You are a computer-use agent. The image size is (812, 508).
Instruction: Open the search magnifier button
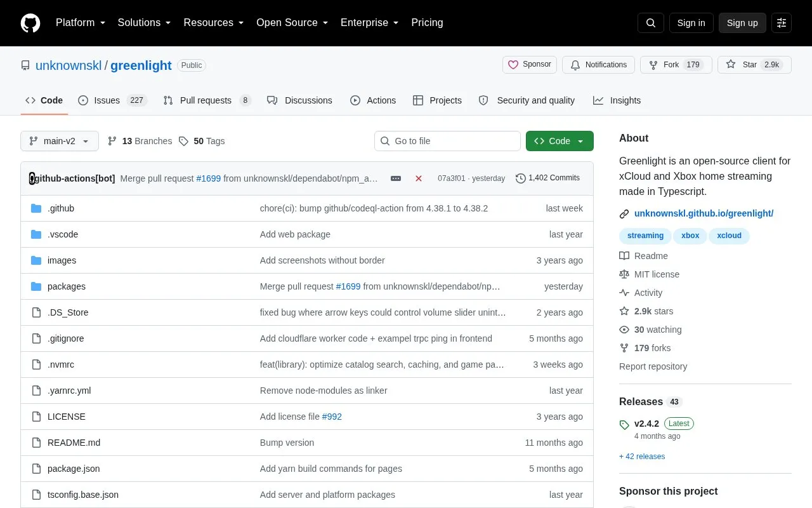(x=651, y=23)
